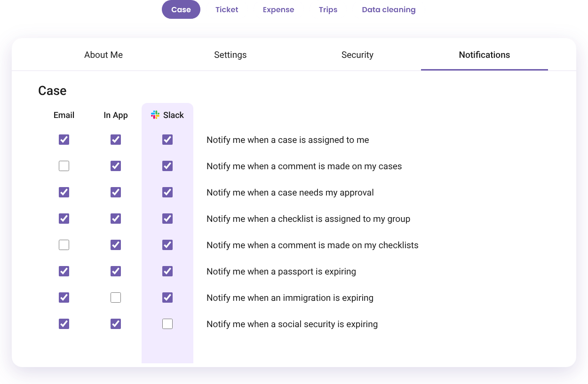Switch to the Settings tab
This screenshot has width=588, height=384.
[230, 55]
